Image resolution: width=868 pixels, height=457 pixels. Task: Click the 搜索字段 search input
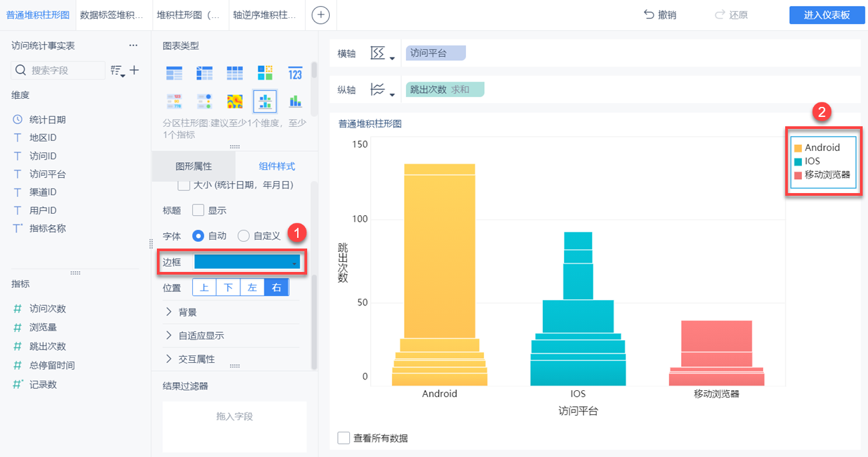58,70
